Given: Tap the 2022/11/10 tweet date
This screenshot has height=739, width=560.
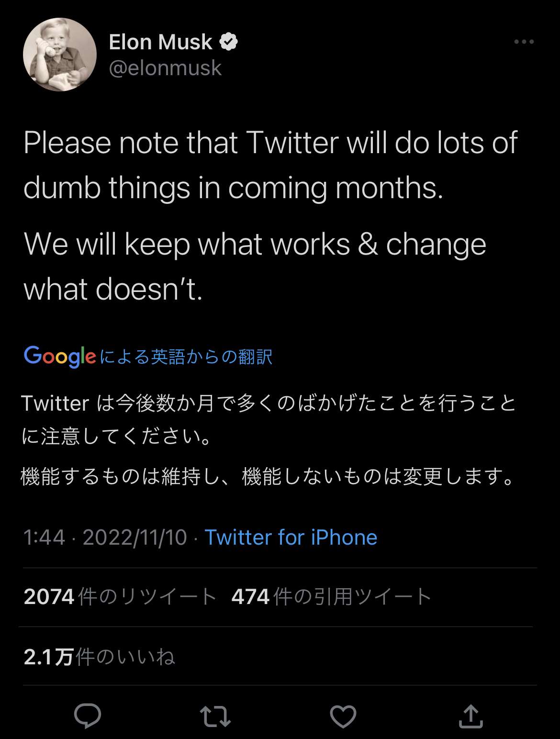Looking at the screenshot, I should (x=134, y=537).
